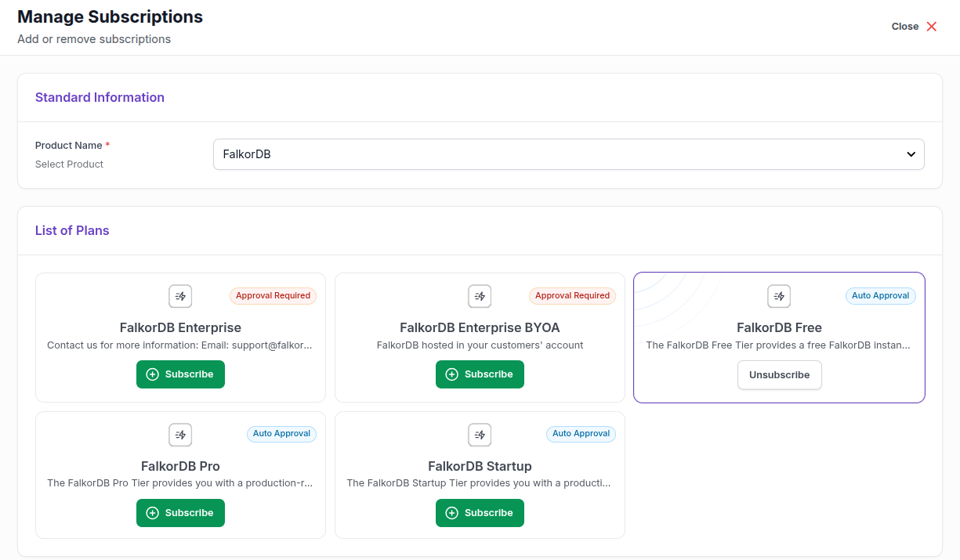Click the FalkorDB Startup Tier description text
Screen dimensions: 960x560
pyautogui.click(x=480, y=483)
